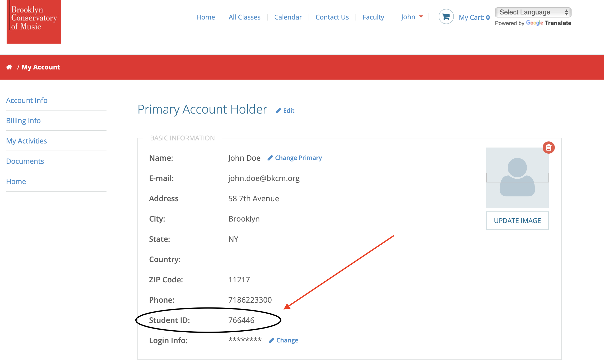The height and width of the screenshot is (364, 604).
Task: Click Edit next to Primary Account Holder
Action: pos(285,111)
